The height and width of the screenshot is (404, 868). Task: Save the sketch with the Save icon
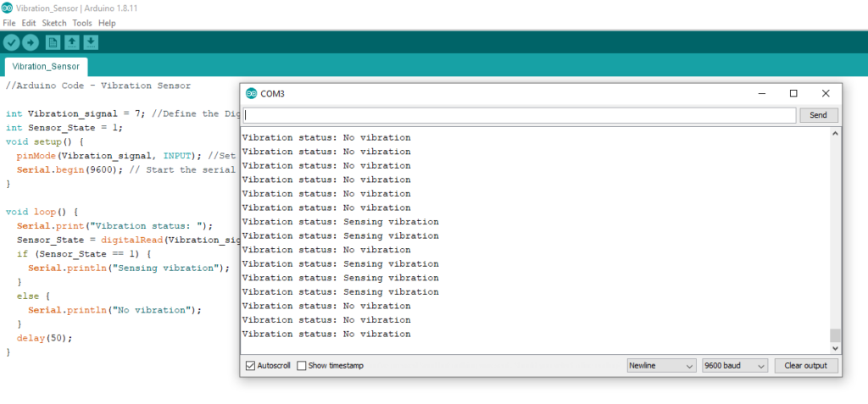[91, 42]
